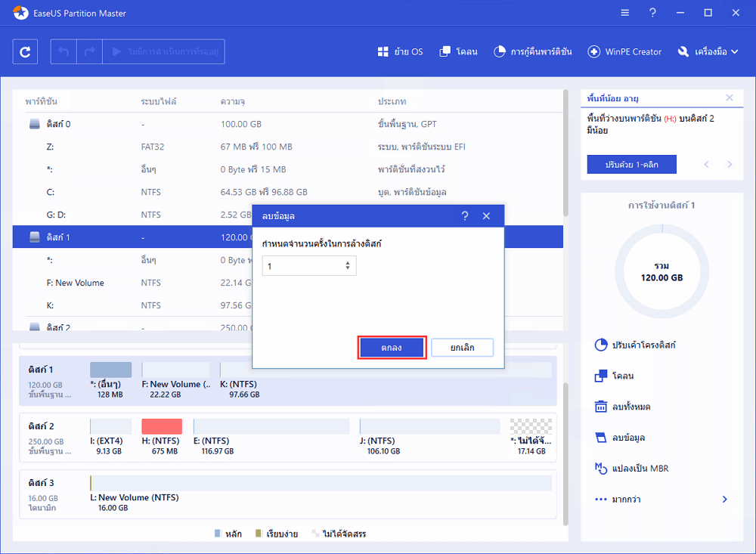Click โคลน clone in side panel
Screen dimensions: 756x554
[x=614, y=376]
